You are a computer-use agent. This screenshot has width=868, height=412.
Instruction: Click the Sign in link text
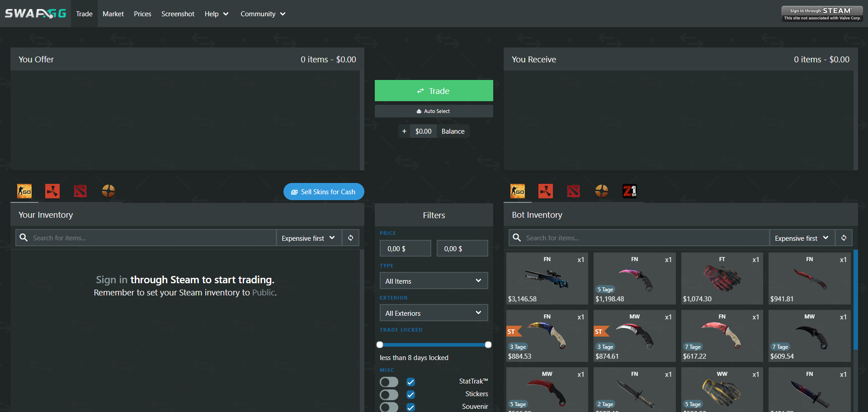pos(111,280)
